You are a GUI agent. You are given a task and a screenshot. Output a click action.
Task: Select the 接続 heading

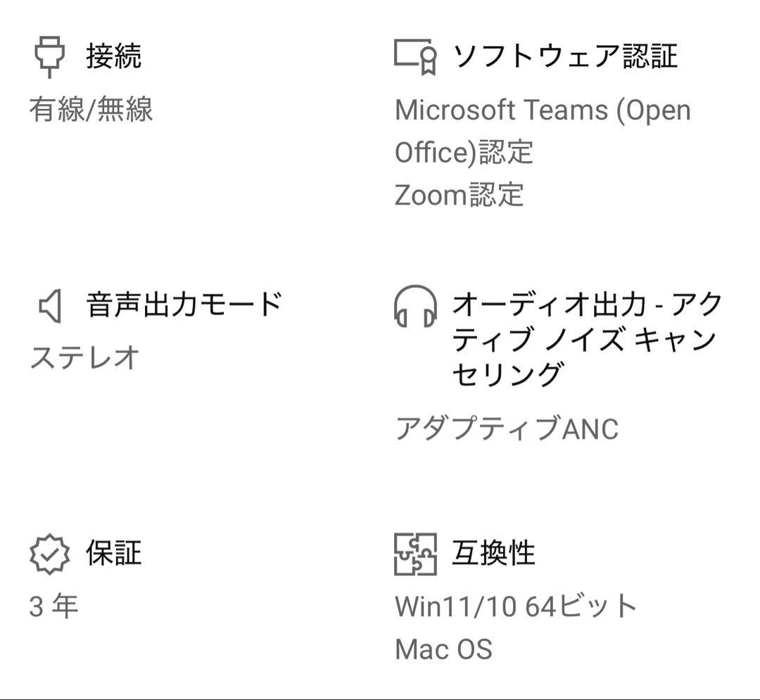[x=114, y=56]
